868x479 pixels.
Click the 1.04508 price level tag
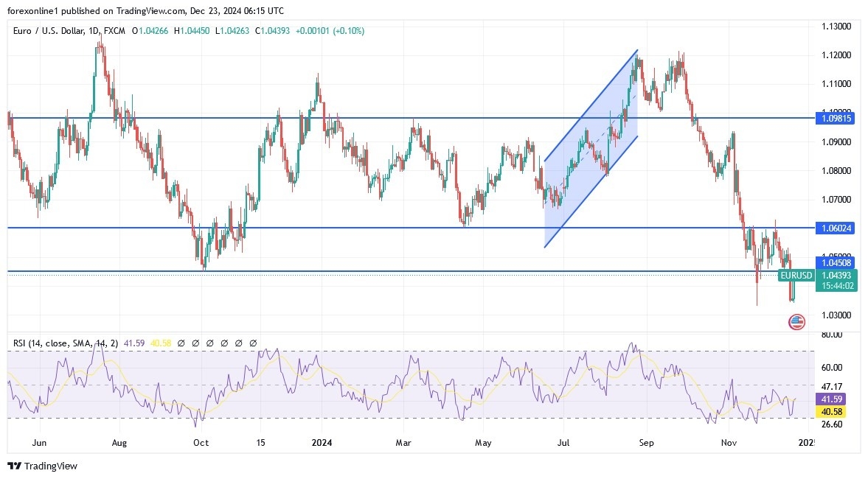click(x=836, y=262)
